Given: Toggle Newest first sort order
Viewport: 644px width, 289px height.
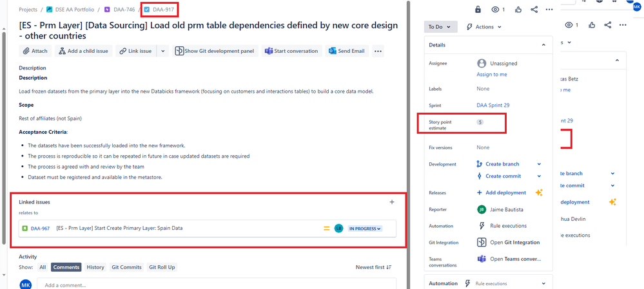Looking at the screenshot, I should click(374, 267).
